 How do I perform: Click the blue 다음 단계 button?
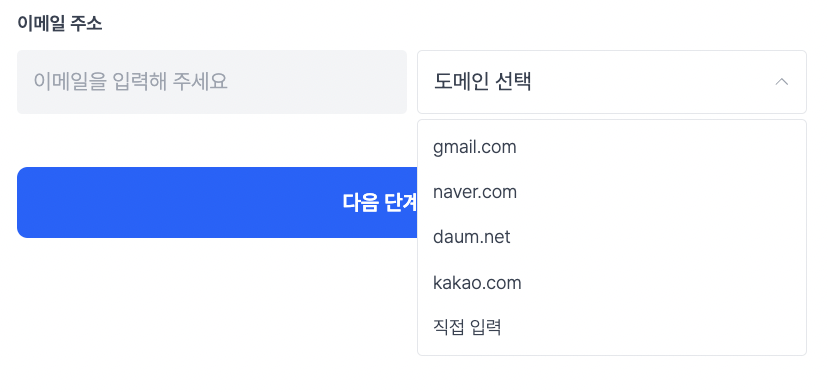pyautogui.click(x=217, y=202)
